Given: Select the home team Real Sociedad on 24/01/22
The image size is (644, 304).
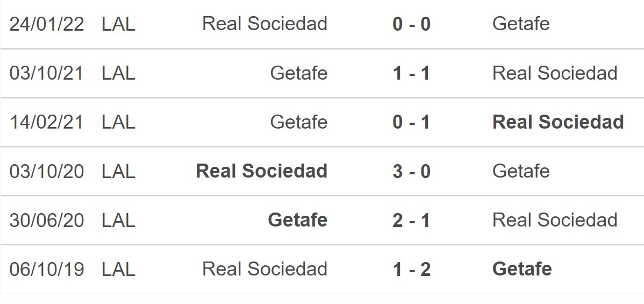Looking at the screenshot, I should [x=264, y=24].
